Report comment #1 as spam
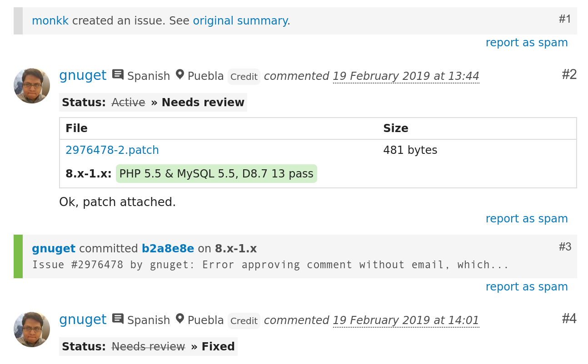588x364 pixels. [x=526, y=43]
